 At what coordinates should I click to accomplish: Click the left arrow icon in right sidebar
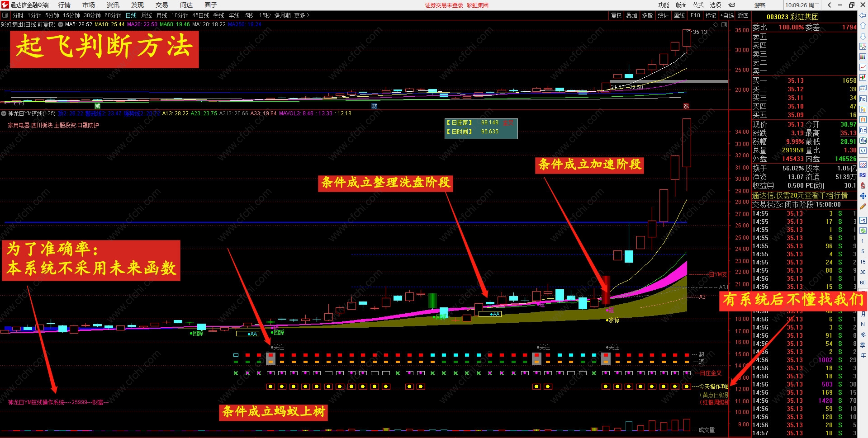[x=863, y=16]
